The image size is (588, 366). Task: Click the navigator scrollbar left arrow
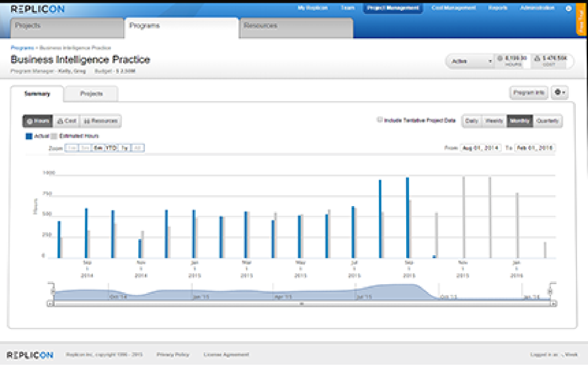50,303
